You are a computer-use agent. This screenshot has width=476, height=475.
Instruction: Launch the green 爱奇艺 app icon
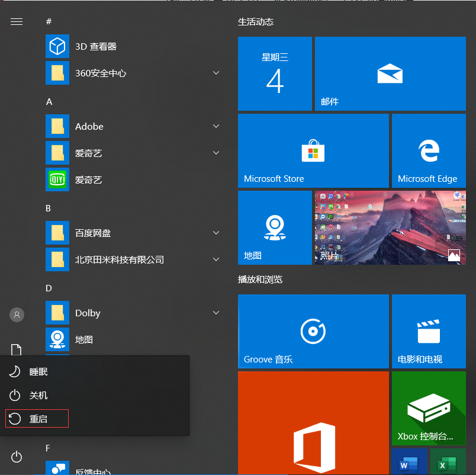(57, 179)
